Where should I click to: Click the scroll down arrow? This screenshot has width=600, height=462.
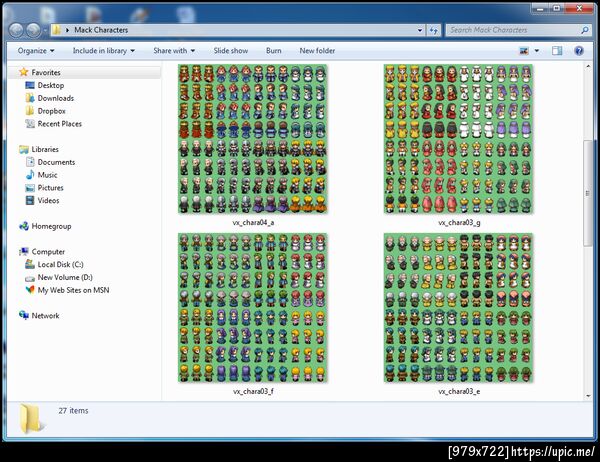tap(588, 396)
